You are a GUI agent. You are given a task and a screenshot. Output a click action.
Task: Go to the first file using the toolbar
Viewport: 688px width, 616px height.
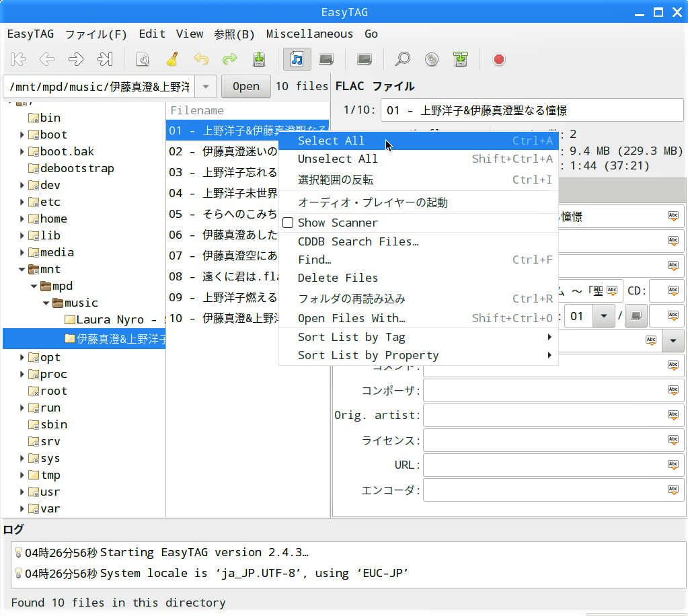(x=18, y=59)
